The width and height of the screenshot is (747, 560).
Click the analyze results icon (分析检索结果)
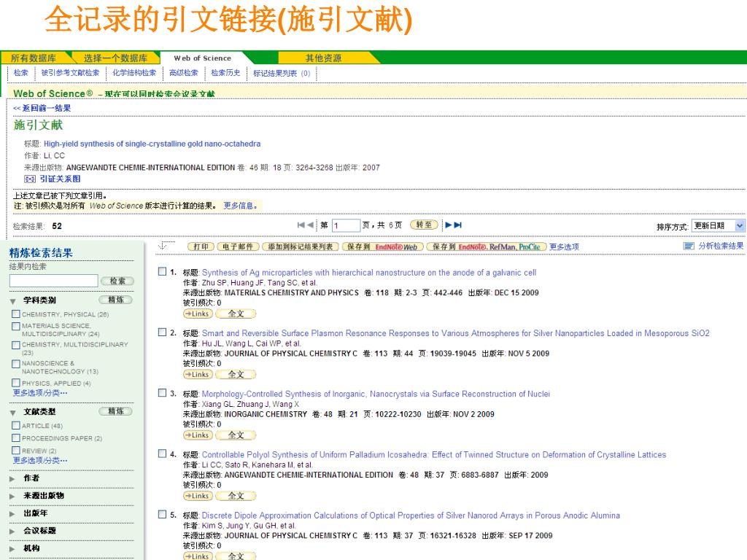[689, 246]
